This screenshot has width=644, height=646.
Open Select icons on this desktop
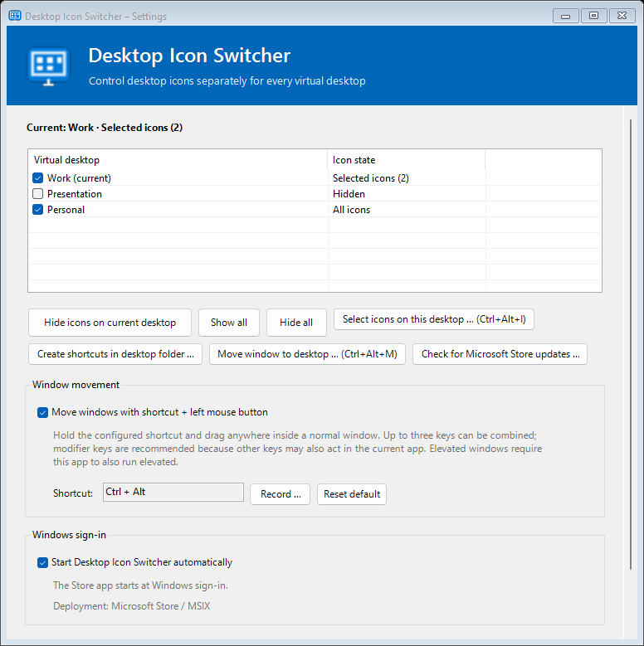[434, 319]
